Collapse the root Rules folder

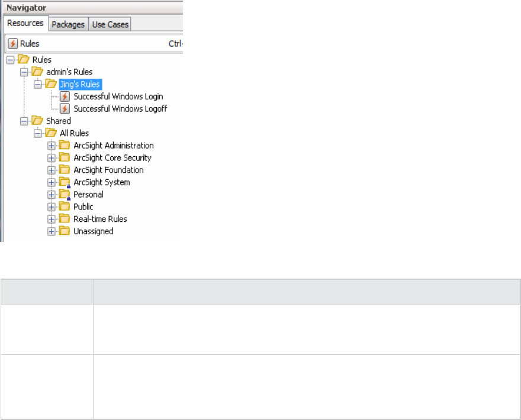(x=10, y=60)
